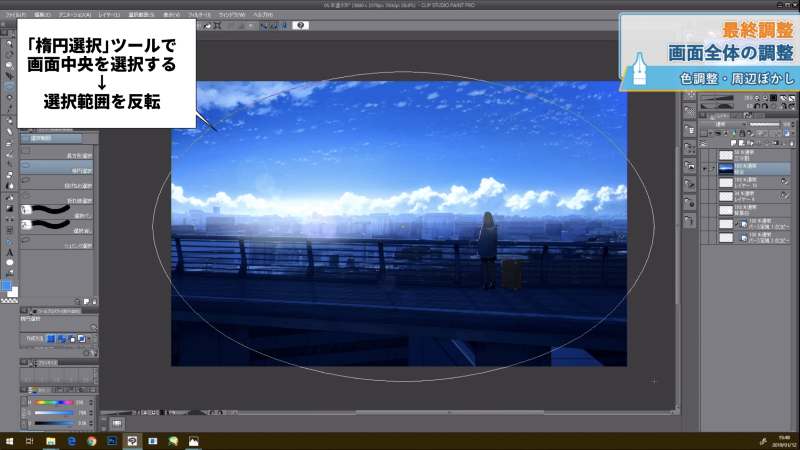Click the image material folder icon in right dock
Image resolution: width=800 pixels, height=450 pixels.
pyautogui.click(x=689, y=166)
